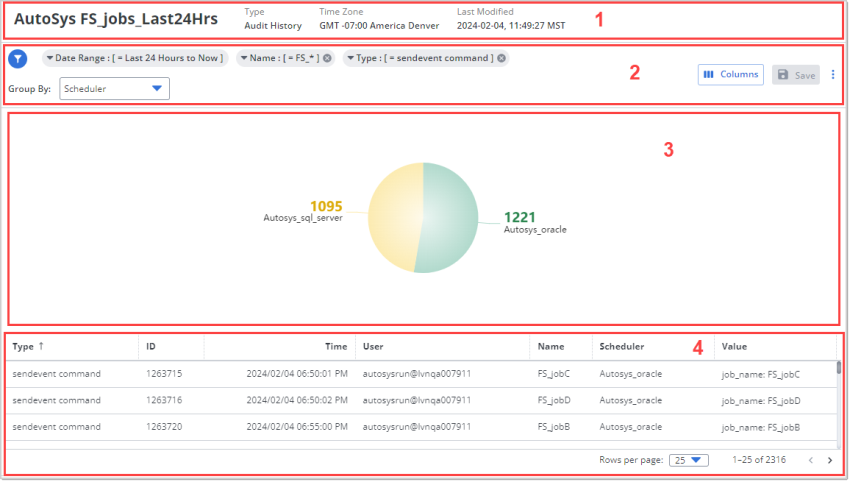Image resolution: width=850 pixels, height=482 pixels.
Task: Remove the Name filter chip
Action: pos(327,59)
